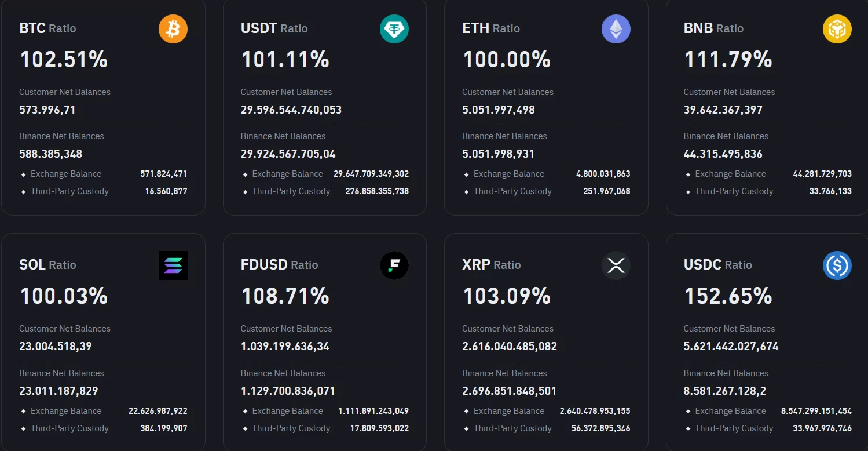Select the 111.79% BNB ratio value

coord(728,60)
